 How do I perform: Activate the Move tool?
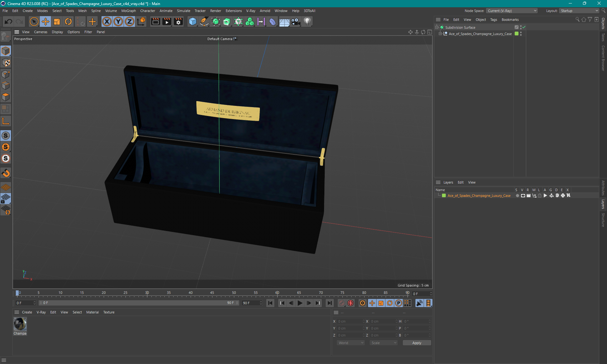(45, 21)
